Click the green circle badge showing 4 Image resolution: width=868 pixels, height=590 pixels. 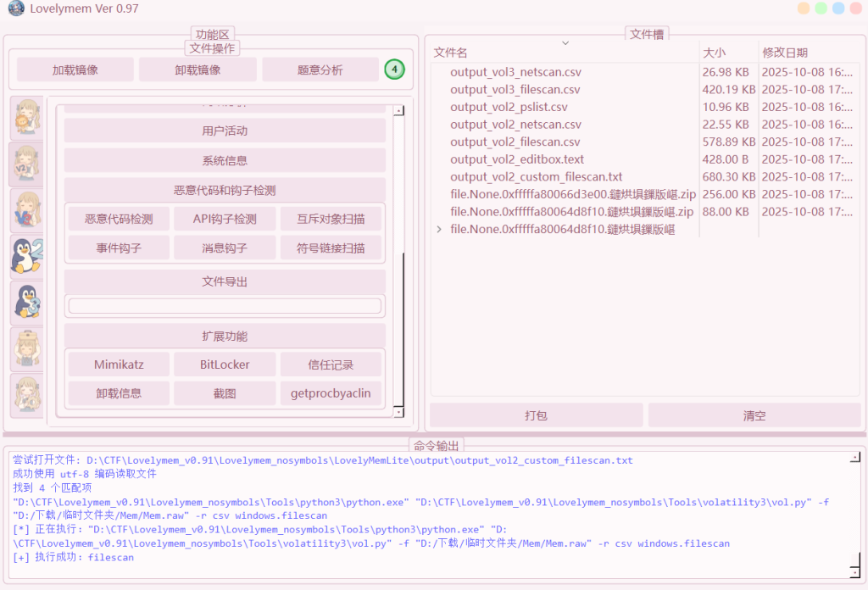pos(394,70)
